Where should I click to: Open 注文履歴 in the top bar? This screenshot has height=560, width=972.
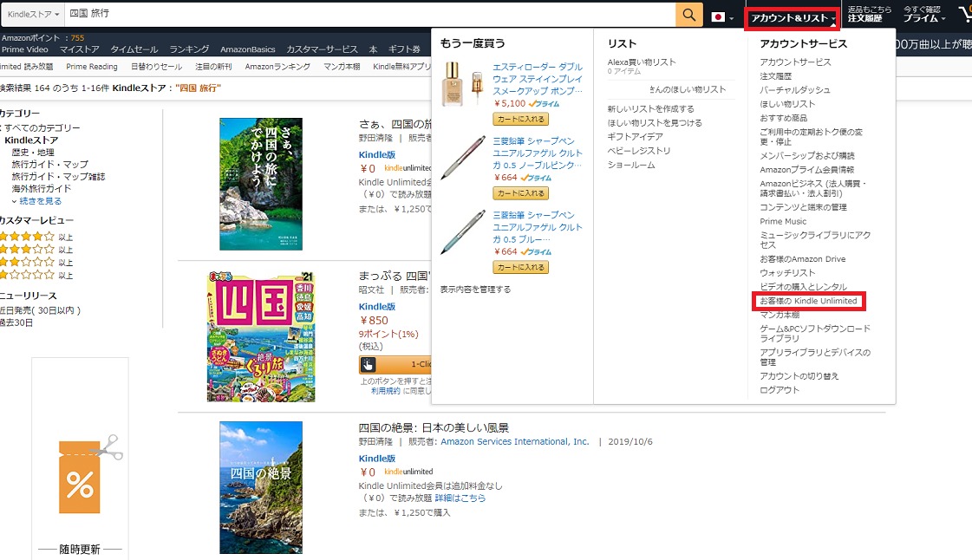coord(864,18)
